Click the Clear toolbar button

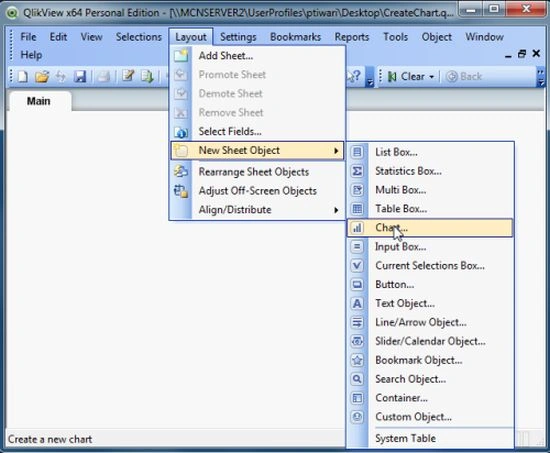tap(406, 76)
